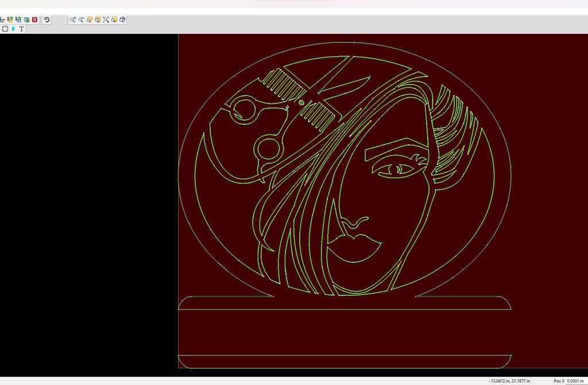Click the Undo arrow icon
Viewport: 588px width, 385px height.
coord(47,20)
